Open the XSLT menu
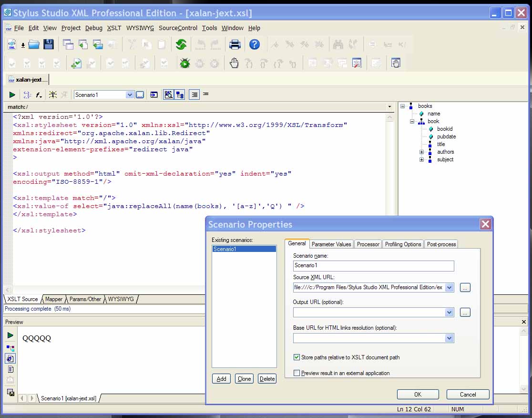Viewport: 532px width, 418px height. coord(114,28)
